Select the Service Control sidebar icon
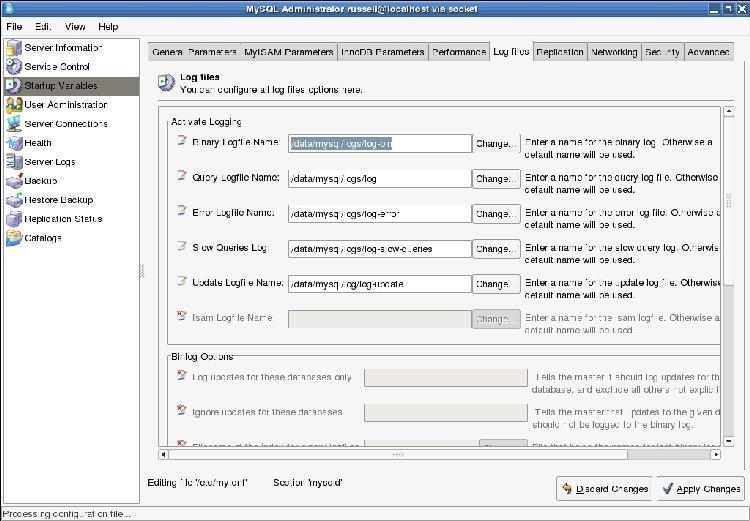Viewport: 750px width, 521px height. [14, 66]
